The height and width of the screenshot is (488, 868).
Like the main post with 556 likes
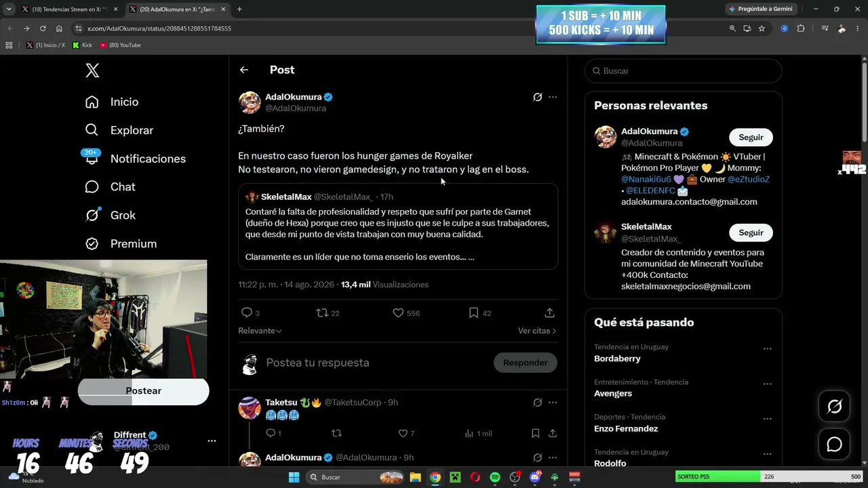click(x=406, y=312)
